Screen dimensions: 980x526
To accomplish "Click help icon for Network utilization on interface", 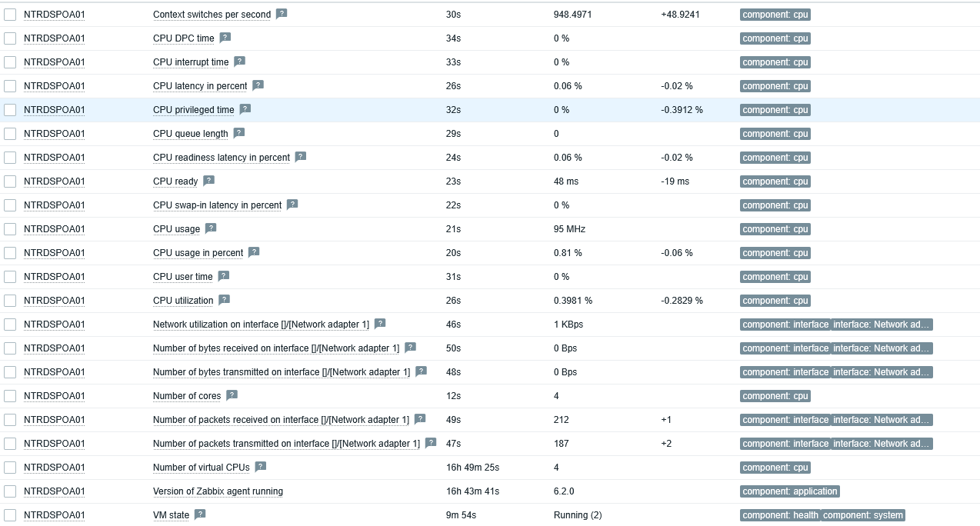I will click(x=380, y=324).
